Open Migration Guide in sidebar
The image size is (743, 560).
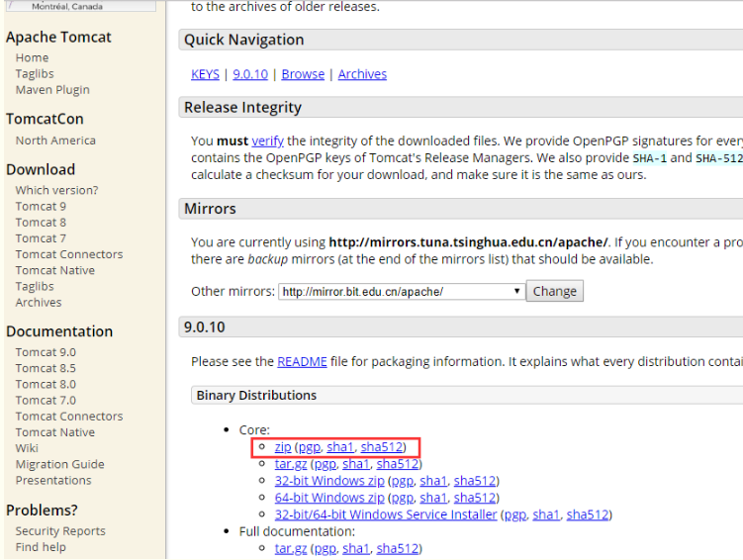[59, 465]
